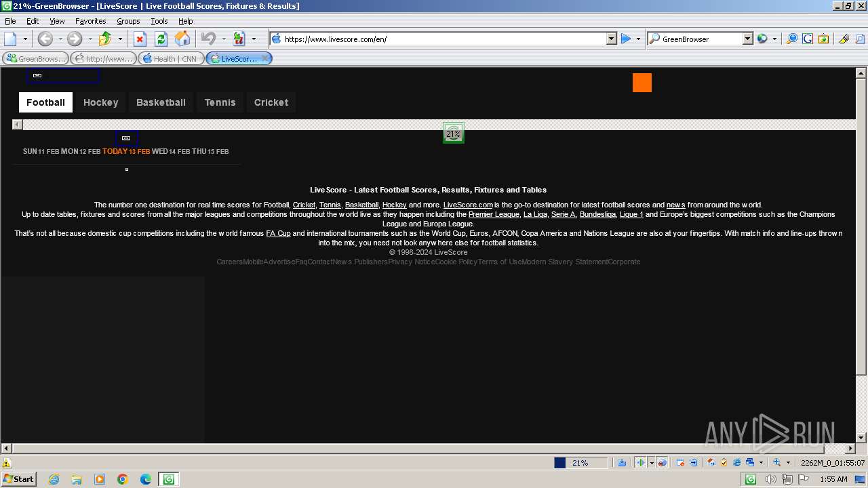Click the Internet Explorer status bar icon

[x=736, y=463]
